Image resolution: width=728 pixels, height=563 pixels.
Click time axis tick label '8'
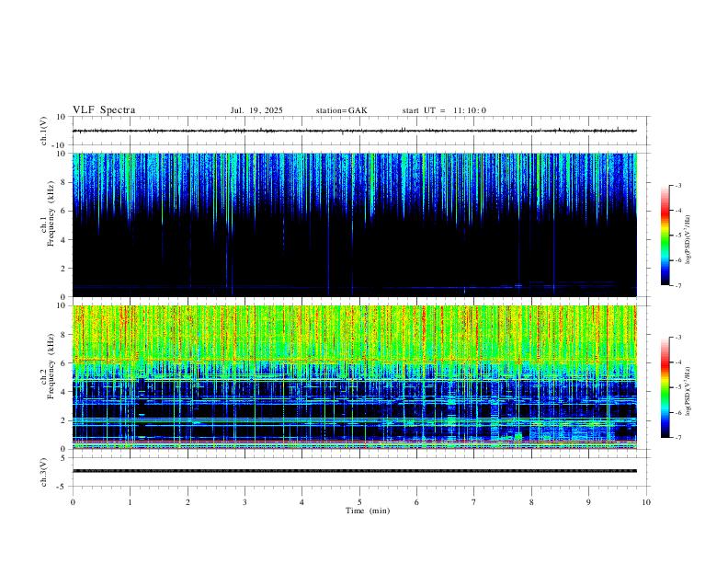[531, 502]
